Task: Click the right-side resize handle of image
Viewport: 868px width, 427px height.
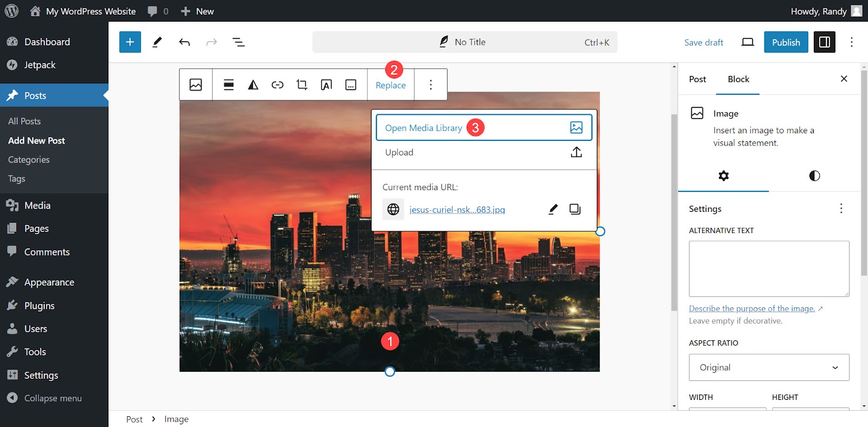Action: [600, 231]
